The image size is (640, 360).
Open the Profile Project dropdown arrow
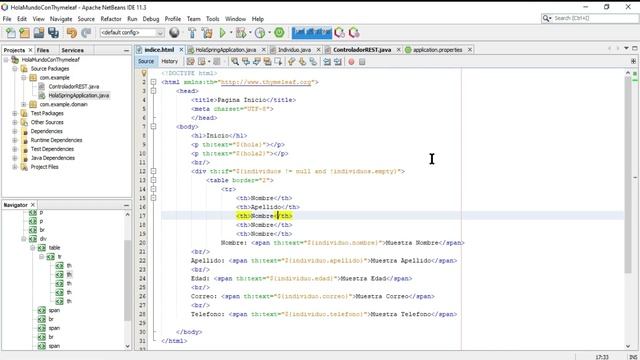(x=269, y=33)
